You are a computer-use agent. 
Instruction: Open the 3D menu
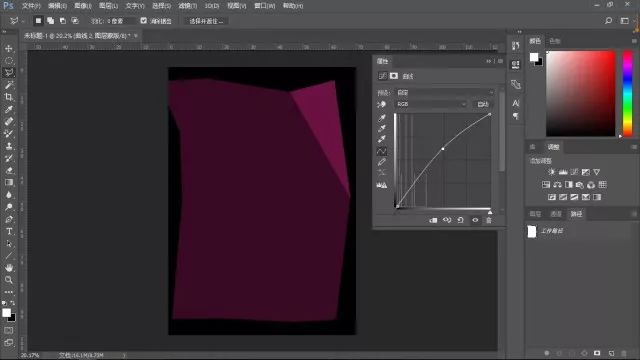click(x=211, y=6)
